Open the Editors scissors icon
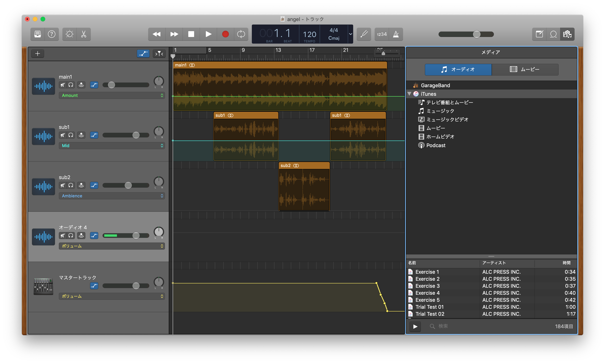The image size is (605, 364). (84, 34)
